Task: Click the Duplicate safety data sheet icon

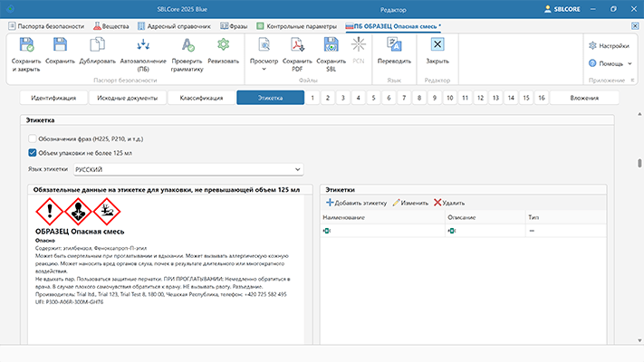Action: [x=98, y=45]
